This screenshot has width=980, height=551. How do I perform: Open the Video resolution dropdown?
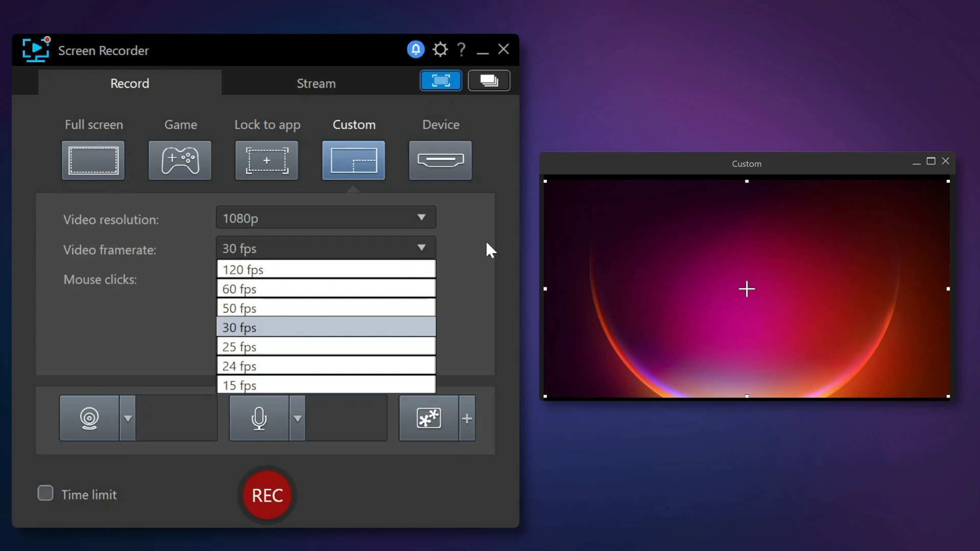tap(326, 218)
